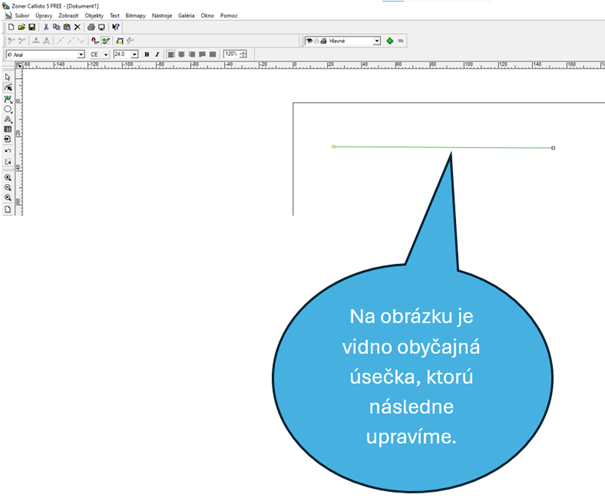
Task: Toggle left text alignment
Action: click(171, 54)
